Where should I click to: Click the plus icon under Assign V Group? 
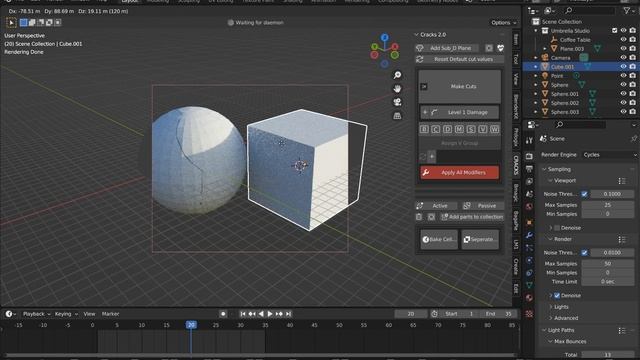[x=432, y=156]
